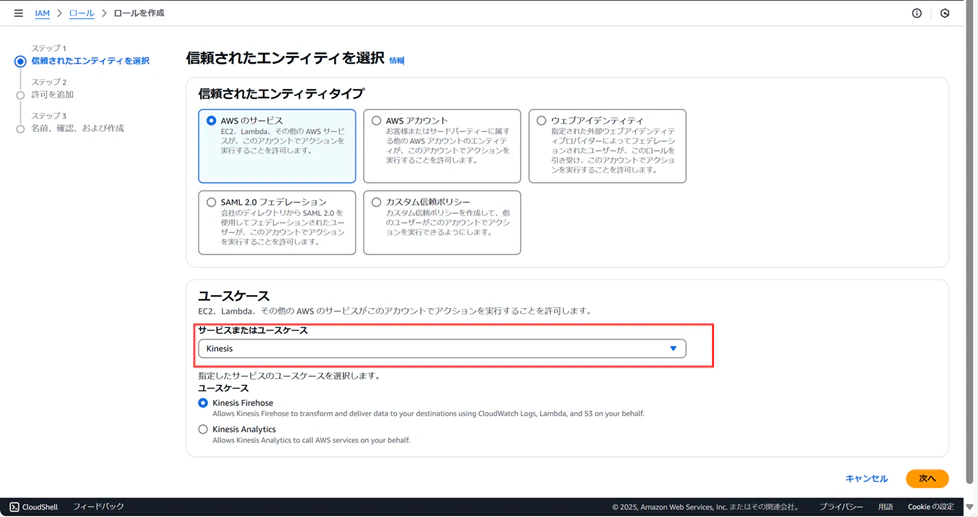The width and height of the screenshot is (978, 517).
Task: Click the blue dropdown arrow for service
Action: click(x=673, y=349)
